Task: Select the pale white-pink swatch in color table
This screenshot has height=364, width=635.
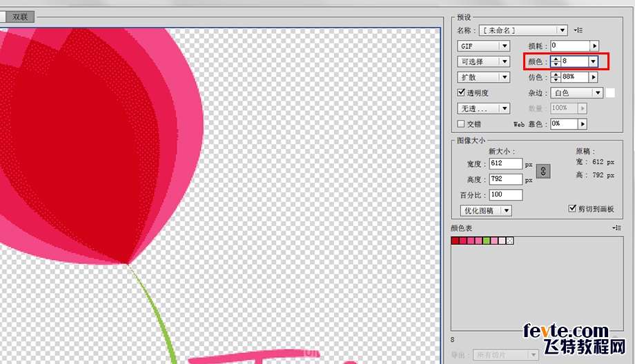Action: pyautogui.click(x=502, y=241)
